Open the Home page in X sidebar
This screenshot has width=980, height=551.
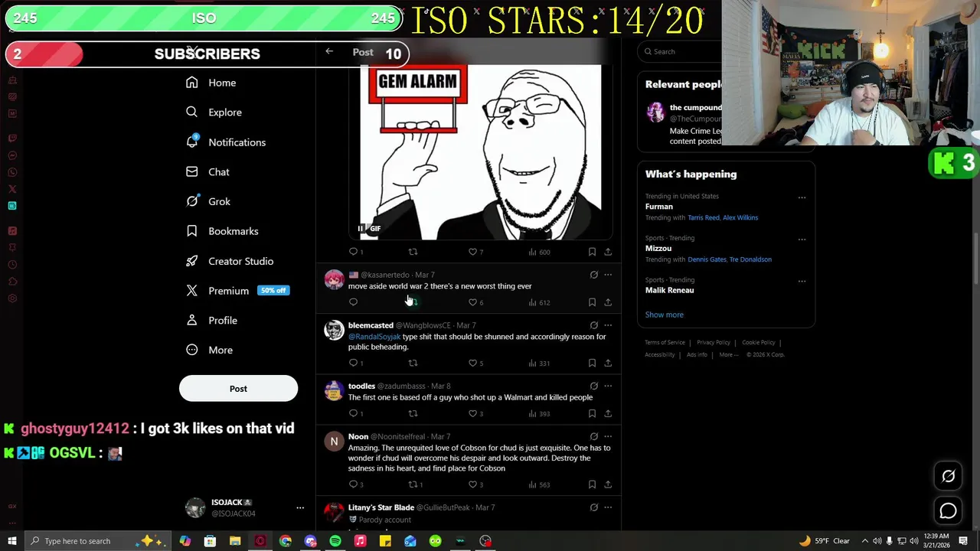click(211, 83)
